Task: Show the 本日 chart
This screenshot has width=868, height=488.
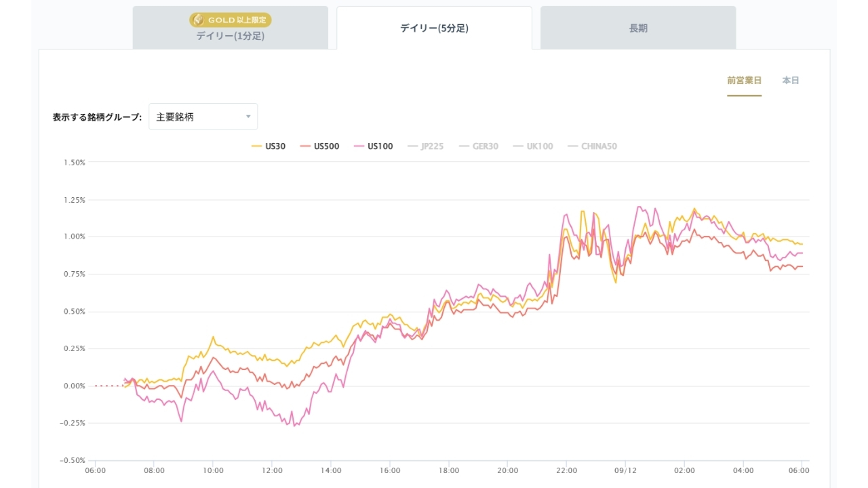Action: pyautogui.click(x=791, y=81)
